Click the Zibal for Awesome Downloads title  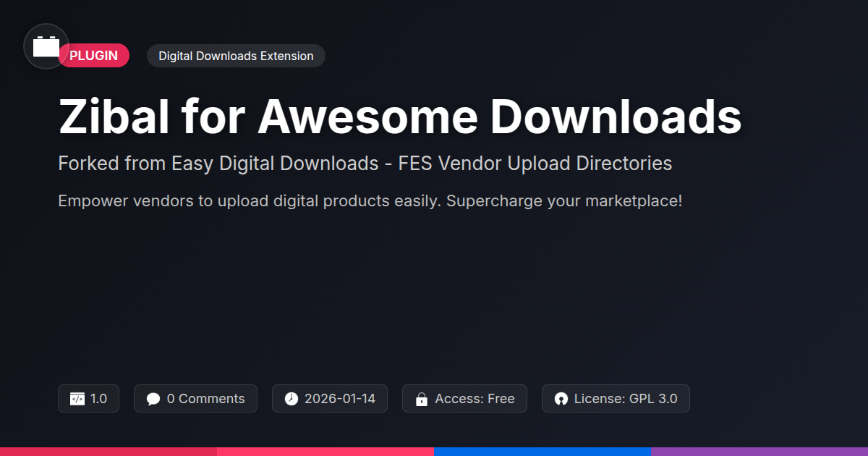click(400, 116)
